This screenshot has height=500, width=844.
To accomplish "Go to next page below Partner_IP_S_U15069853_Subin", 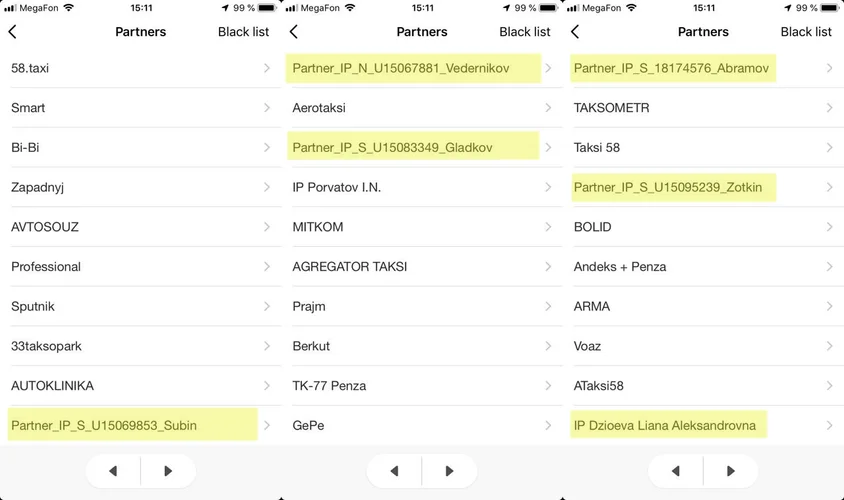I will tap(168, 471).
